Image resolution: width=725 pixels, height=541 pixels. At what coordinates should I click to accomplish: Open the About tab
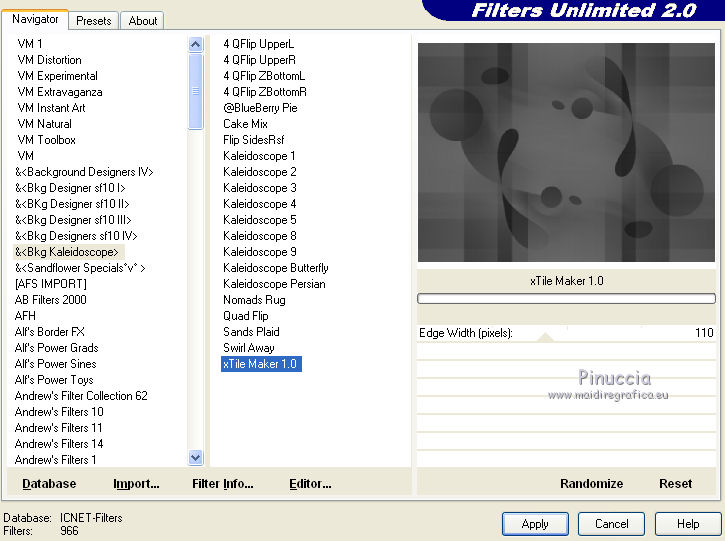(142, 21)
